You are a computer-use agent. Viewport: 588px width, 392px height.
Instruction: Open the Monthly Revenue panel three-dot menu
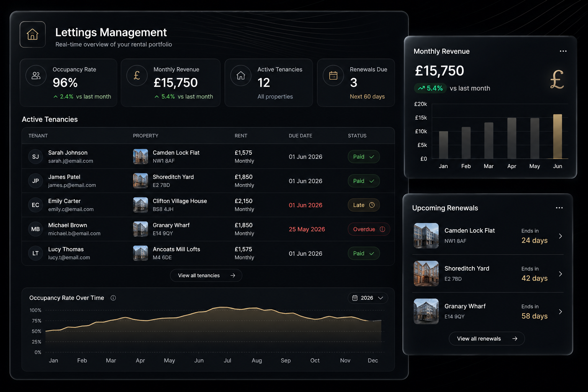[563, 51]
